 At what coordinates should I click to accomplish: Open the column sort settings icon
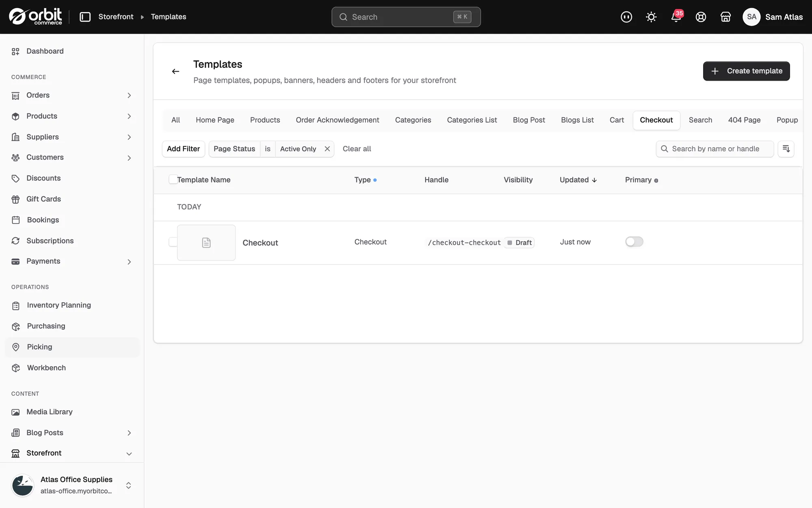point(786,149)
